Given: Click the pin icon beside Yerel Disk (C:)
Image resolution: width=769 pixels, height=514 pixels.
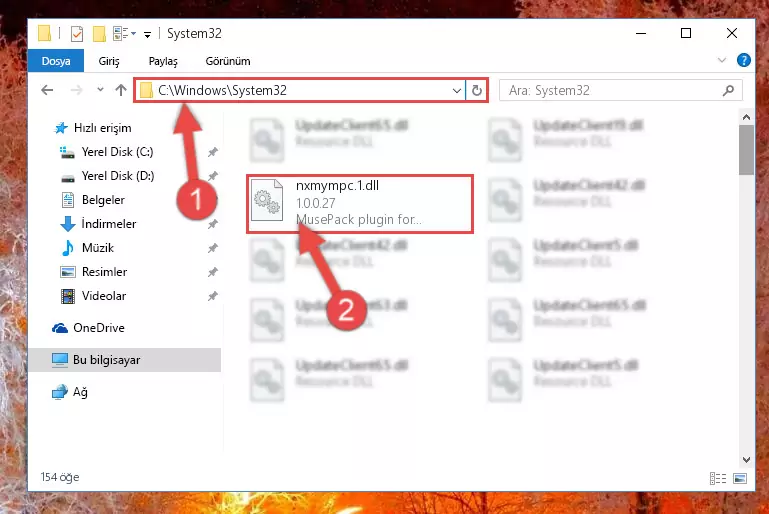Looking at the screenshot, I should pyautogui.click(x=212, y=153).
